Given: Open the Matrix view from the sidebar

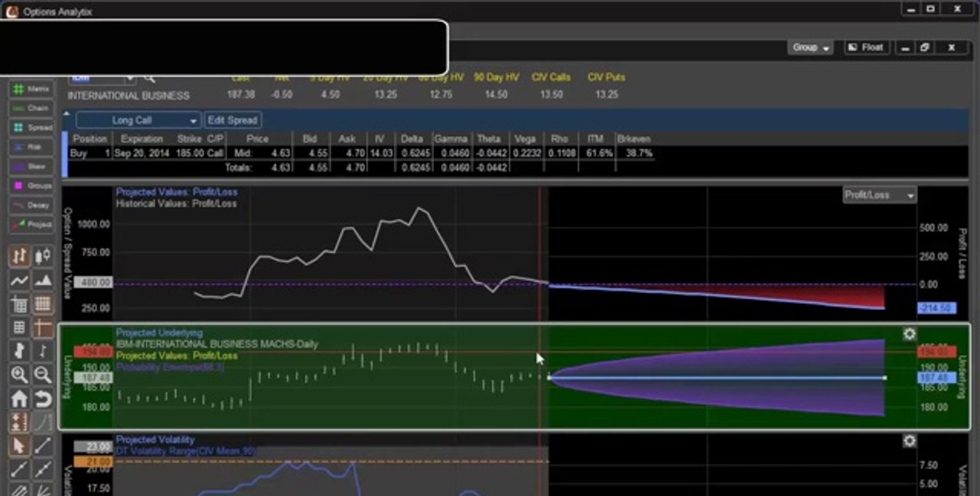Looking at the screenshot, I should (30, 89).
